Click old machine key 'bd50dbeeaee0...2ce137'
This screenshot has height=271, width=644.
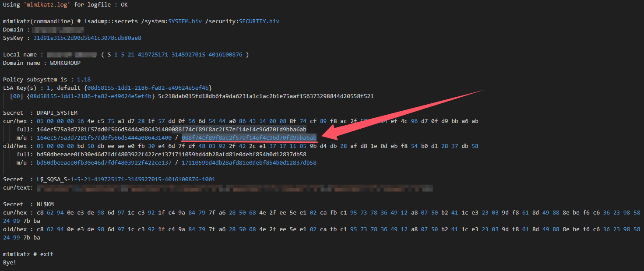(104, 163)
